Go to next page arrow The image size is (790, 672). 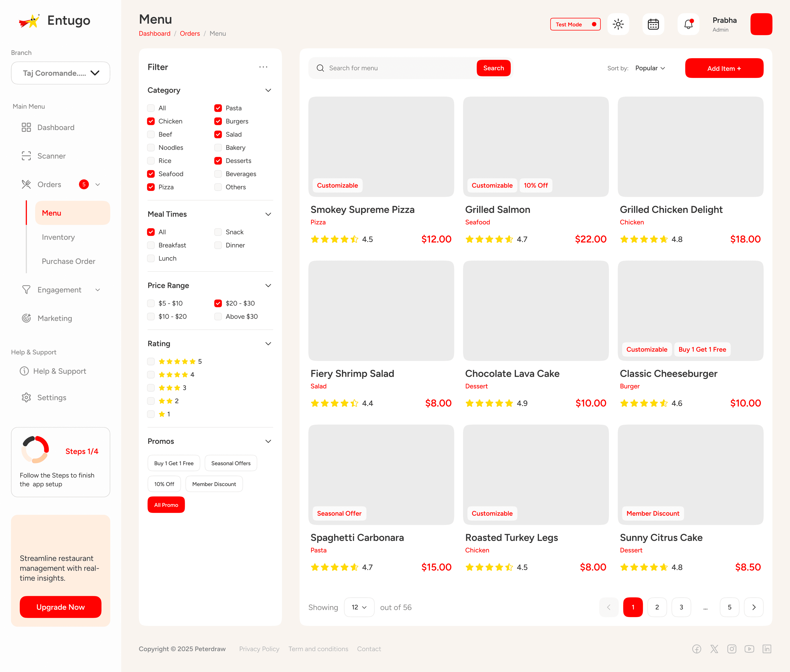coord(754,607)
